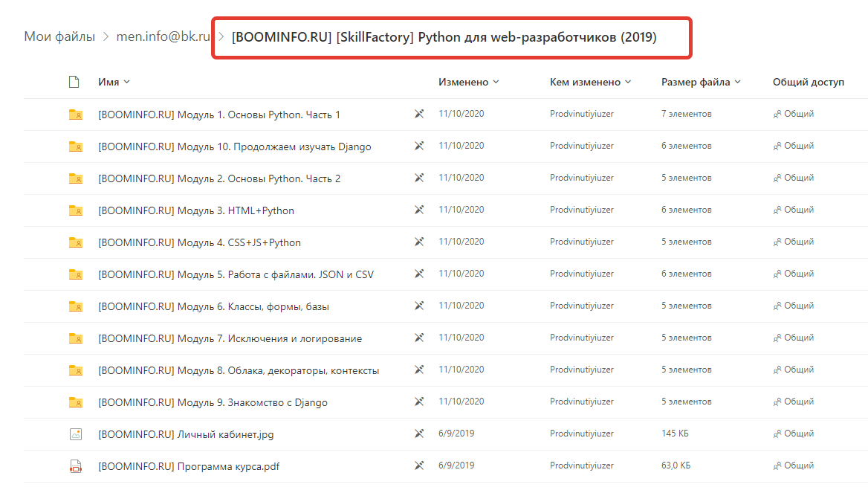Open folder Модуль 2. Основы Python. Часть 2
The height and width of the screenshot is (493, 868).
(219, 178)
